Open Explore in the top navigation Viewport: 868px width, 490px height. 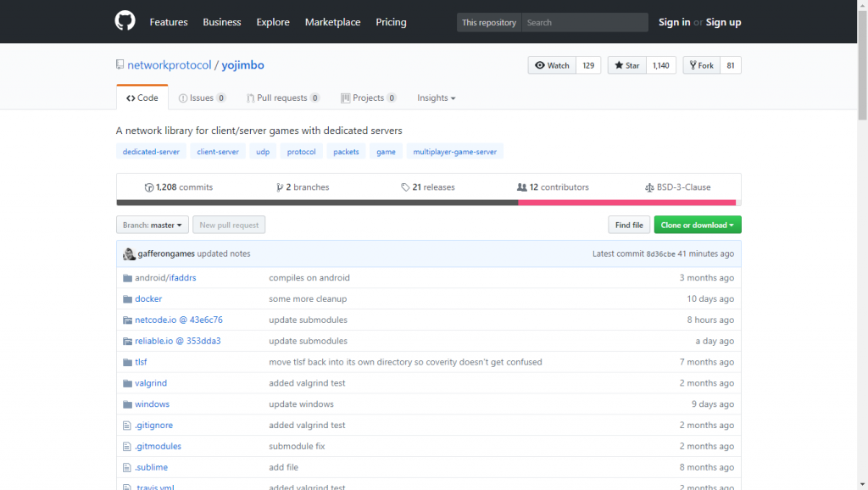[273, 22]
